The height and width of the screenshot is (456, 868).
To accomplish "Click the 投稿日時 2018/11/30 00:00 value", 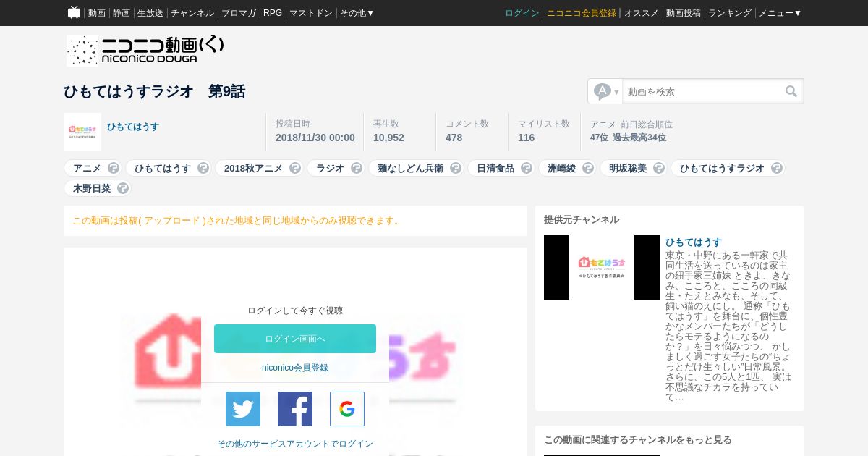I will [x=315, y=138].
